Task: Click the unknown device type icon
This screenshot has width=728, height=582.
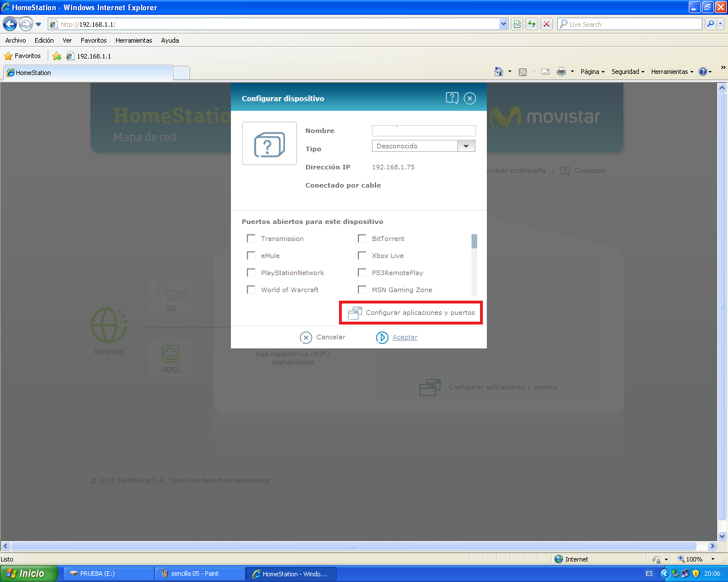Action: point(270,143)
